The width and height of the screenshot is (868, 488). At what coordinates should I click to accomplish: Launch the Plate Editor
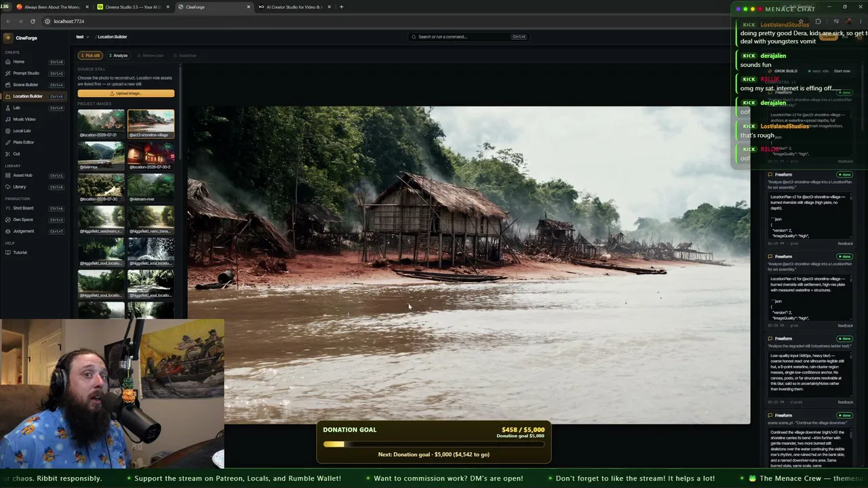[x=34, y=142]
